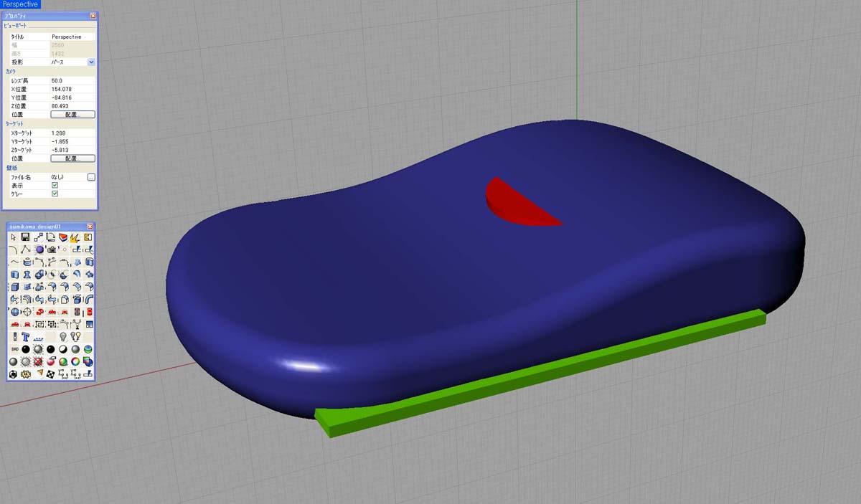Click the floppy disk Save icon

(x=25, y=237)
